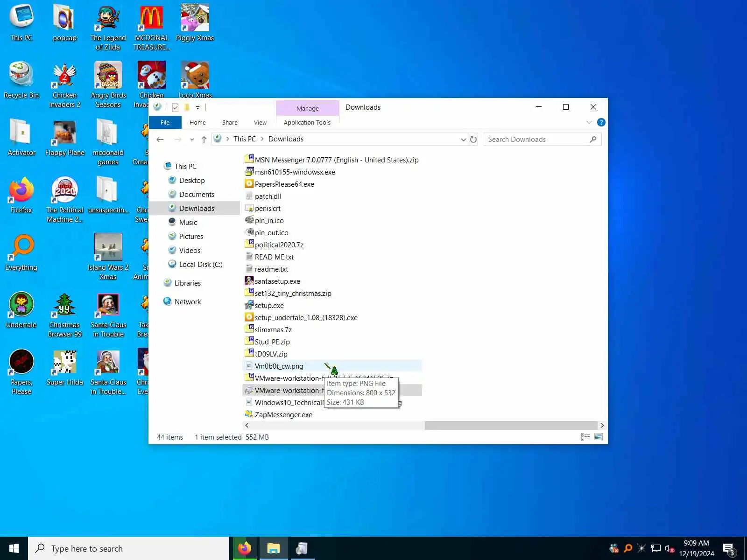
Task: Open the File tab in Explorer
Action: pyautogui.click(x=165, y=122)
